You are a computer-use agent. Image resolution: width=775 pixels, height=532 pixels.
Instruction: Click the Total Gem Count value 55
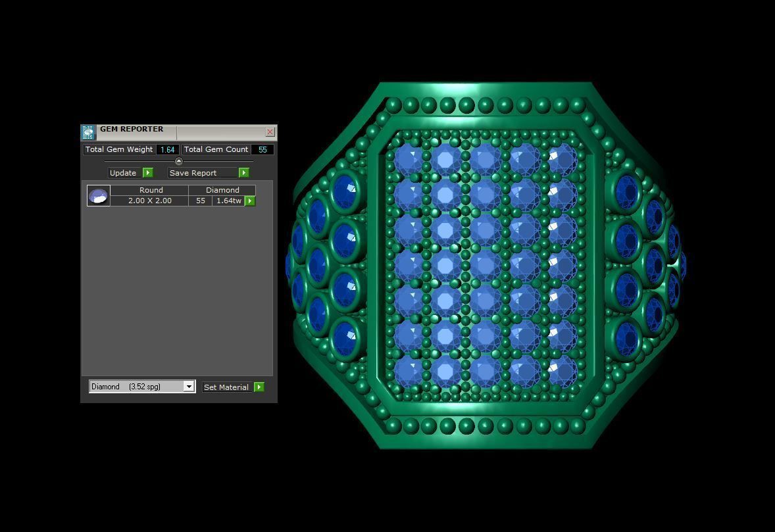pyautogui.click(x=262, y=150)
